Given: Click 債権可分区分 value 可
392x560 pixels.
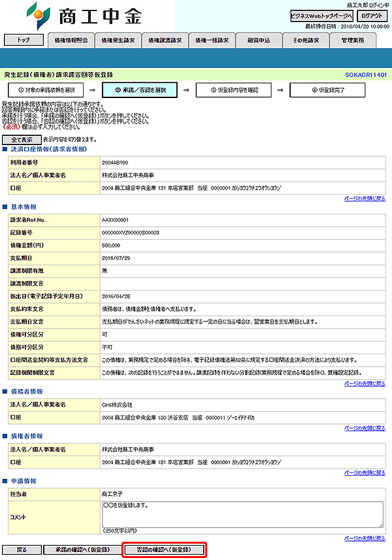Looking at the screenshot, I should point(105,335).
